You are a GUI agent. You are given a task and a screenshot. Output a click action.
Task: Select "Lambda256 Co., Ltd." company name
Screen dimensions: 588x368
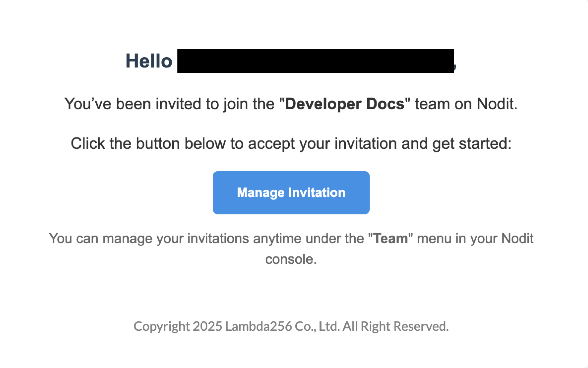pos(282,325)
